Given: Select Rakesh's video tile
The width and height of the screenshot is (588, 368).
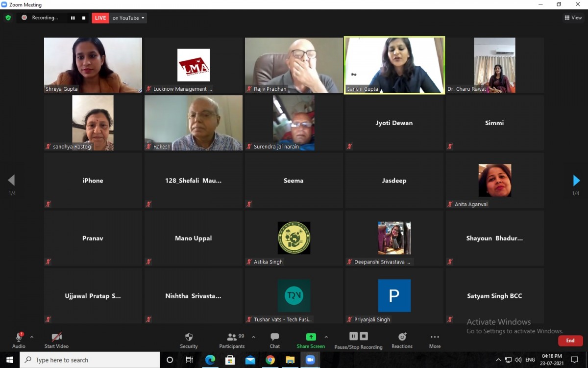Looking at the screenshot, I should [194, 123].
